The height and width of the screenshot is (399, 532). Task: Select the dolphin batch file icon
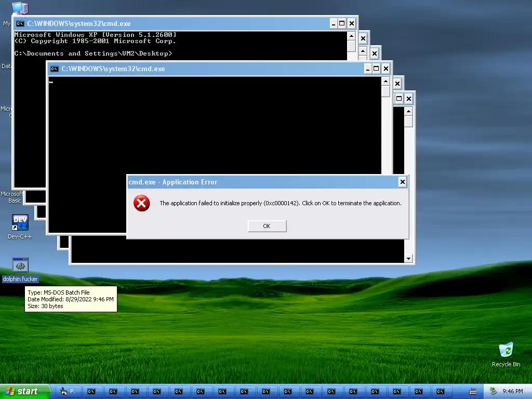pos(20,265)
